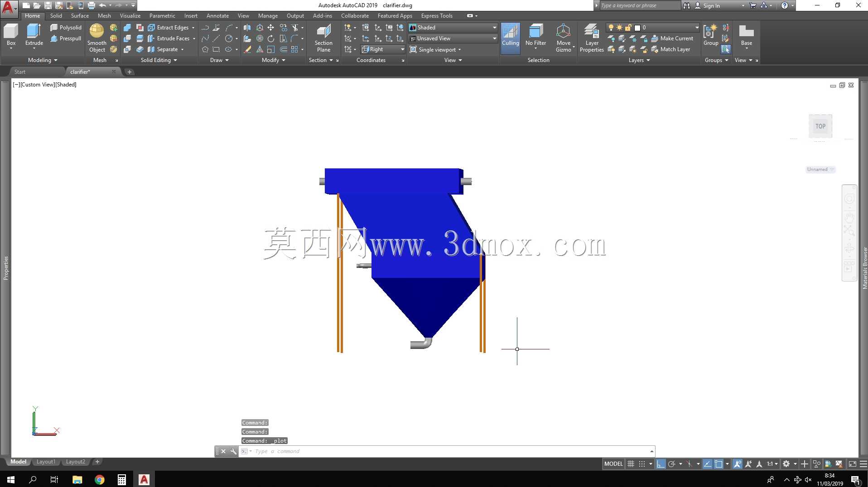Toggle annotation objects visibility in status bar
868x487 pixels.
[738, 464]
